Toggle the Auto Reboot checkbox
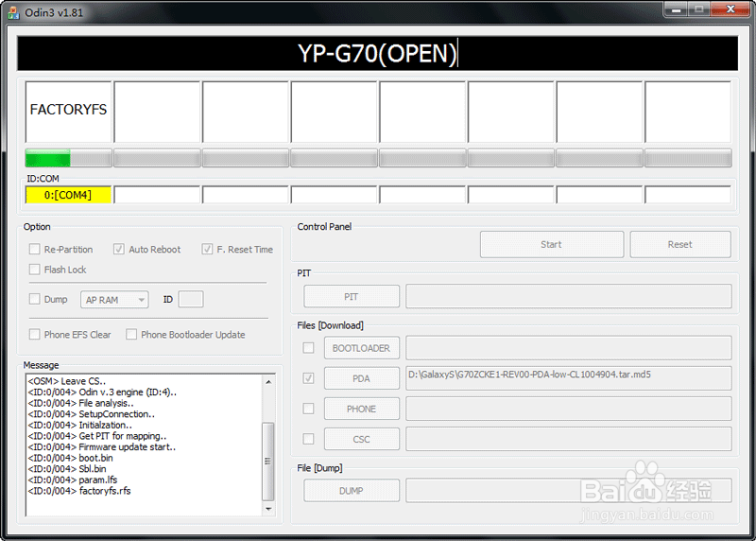Image resolution: width=756 pixels, height=541 pixels. tap(119, 249)
